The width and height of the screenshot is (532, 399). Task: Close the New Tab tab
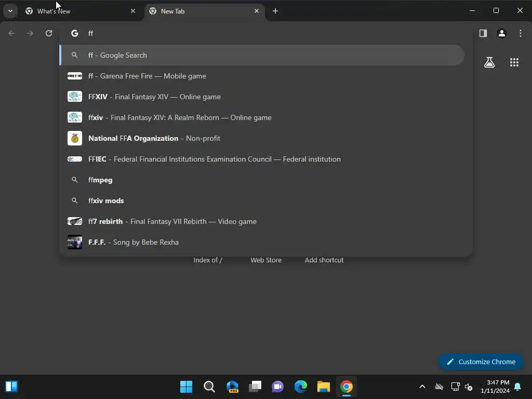(x=257, y=11)
